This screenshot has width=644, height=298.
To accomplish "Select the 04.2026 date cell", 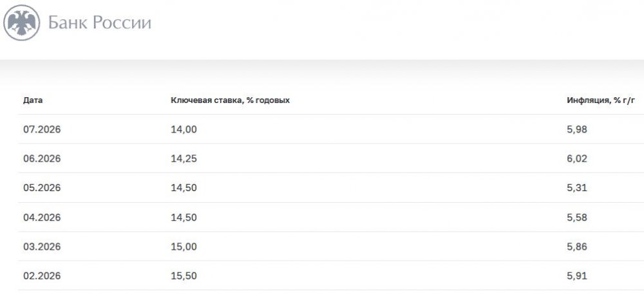I will click(x=42, y=217).
